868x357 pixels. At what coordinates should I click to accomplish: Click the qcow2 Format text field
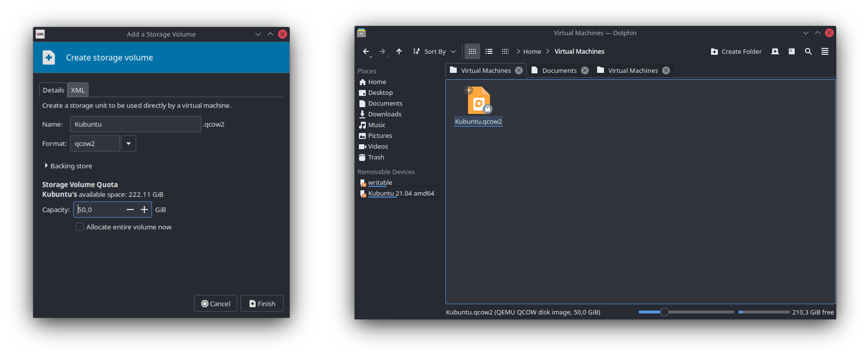(95, 144)
